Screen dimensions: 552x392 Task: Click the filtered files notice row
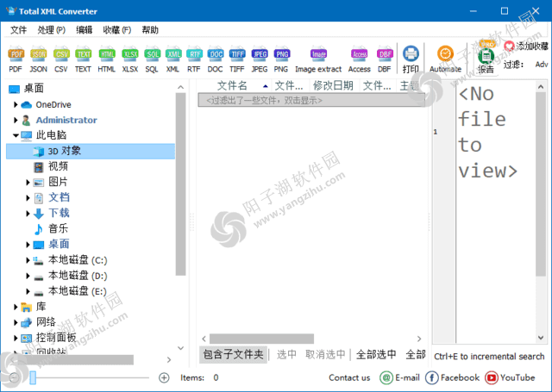click(x=311, y=100)
